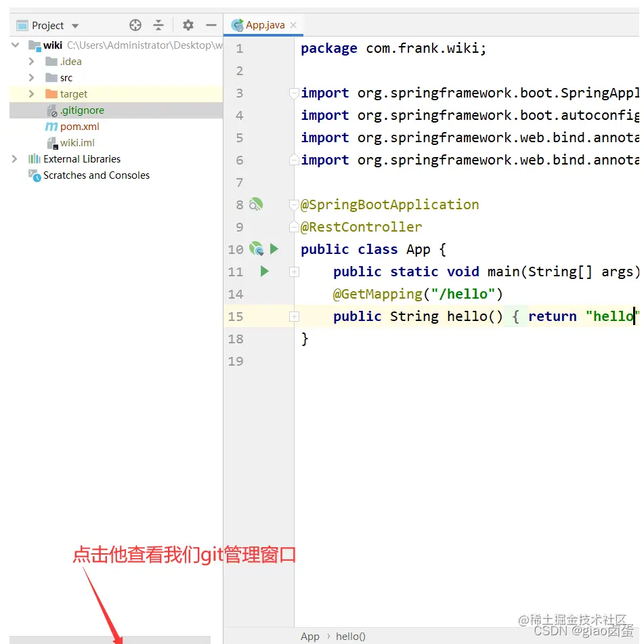Select the target folder row
Viewport: 644px width, 644px height.
[x=116, y=94]
